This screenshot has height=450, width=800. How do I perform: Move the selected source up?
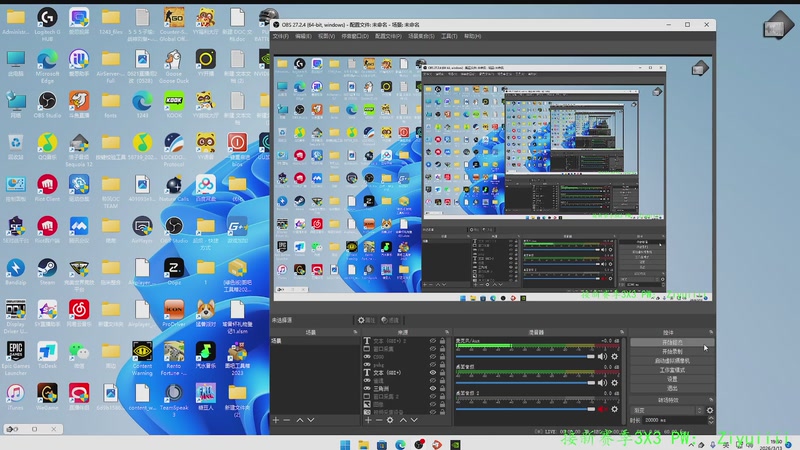403,420
